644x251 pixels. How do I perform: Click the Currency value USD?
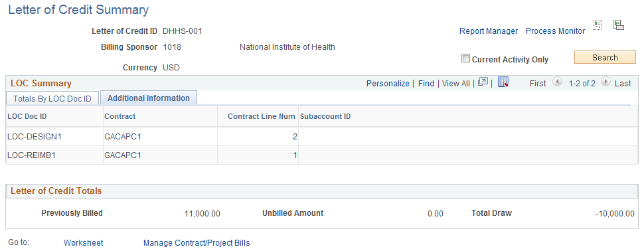(x=171, y=67)
